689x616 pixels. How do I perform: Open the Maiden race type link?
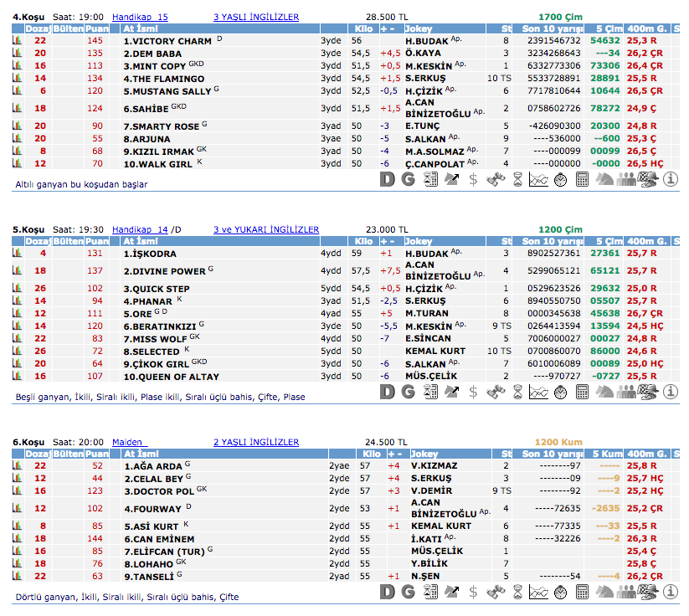click(130, 442)
